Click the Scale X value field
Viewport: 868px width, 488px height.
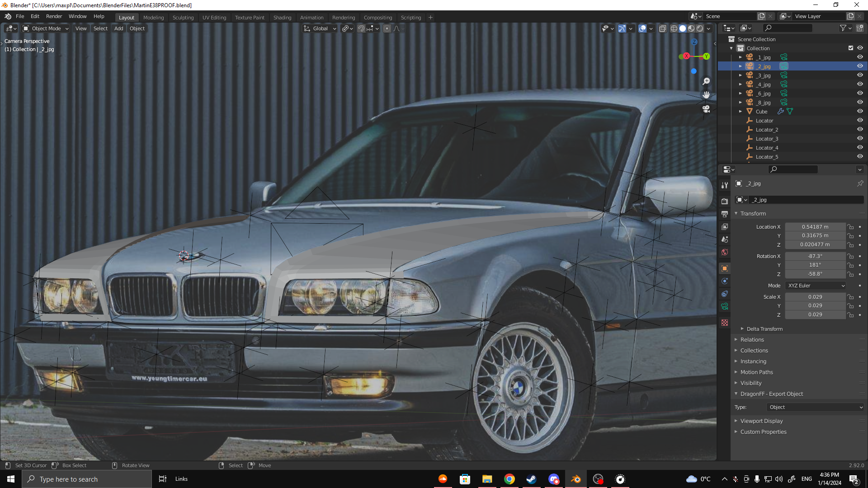815,297
